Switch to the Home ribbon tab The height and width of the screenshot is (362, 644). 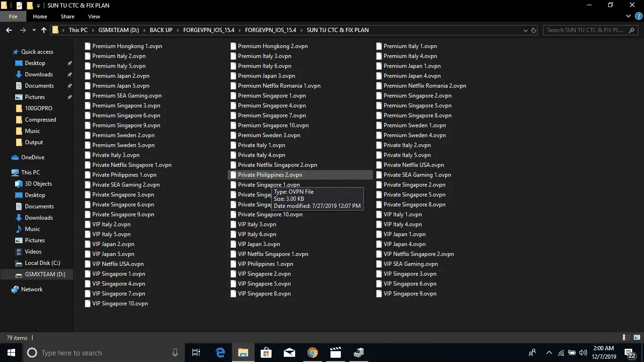pyautogui.click(x=40, y=16)
